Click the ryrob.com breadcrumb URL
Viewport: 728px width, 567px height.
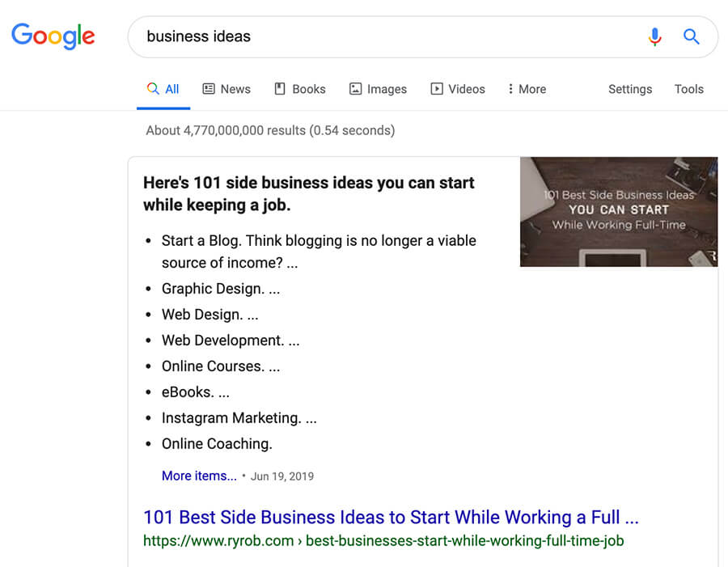pyautogui.click(x=382, y=540)
